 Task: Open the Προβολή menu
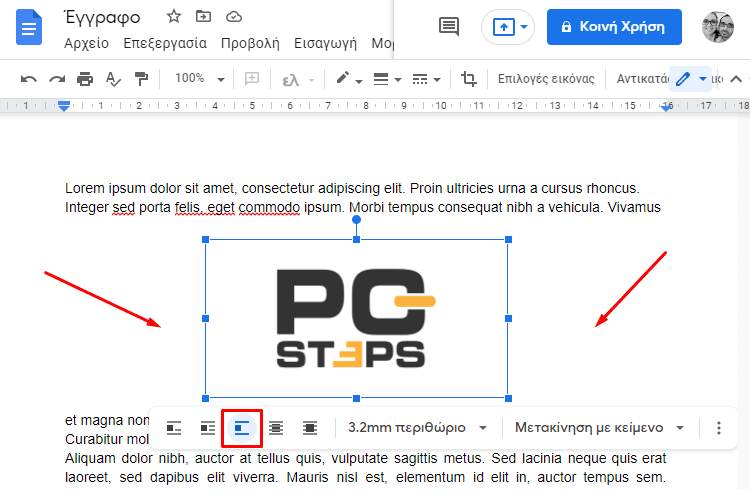[250, 43]
